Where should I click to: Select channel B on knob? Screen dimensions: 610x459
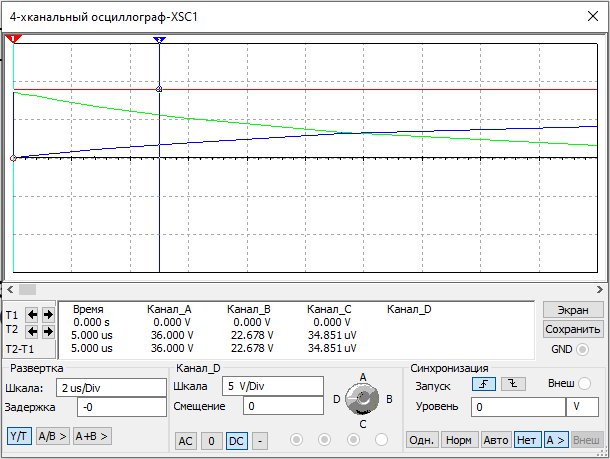click(x=389, y=399)
